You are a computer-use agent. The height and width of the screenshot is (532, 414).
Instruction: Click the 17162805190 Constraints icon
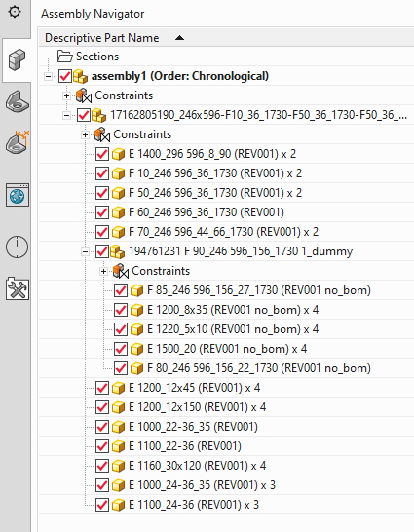pos(101,134)
